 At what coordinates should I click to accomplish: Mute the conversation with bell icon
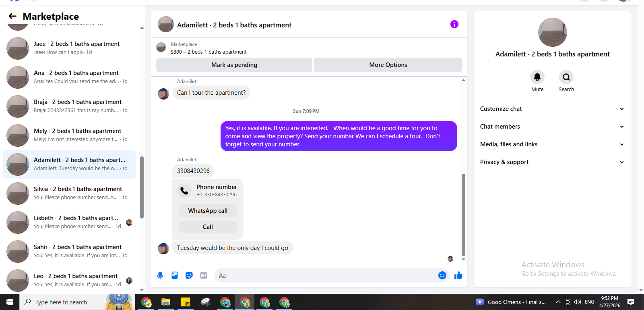point(537,77)
